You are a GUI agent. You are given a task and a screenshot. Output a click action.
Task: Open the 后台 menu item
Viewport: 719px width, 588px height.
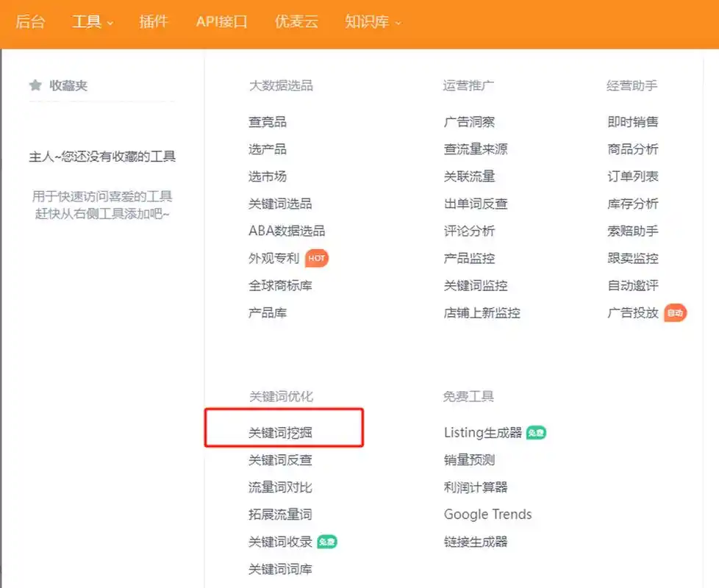(31, 22)
